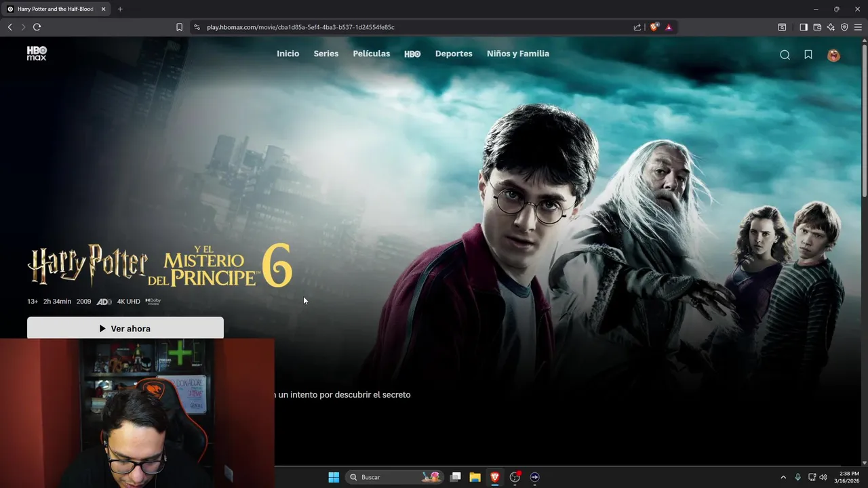Open Niños y Familia section

(x=518, y=54)
